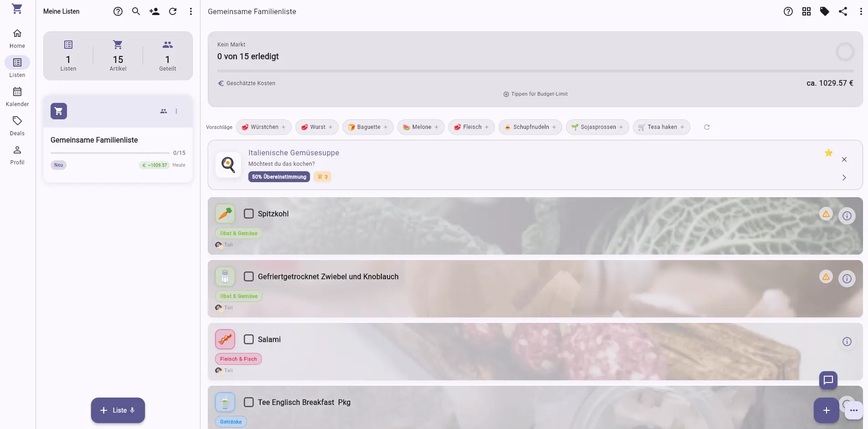Open search for lists
This screenshot has height=429, width=868.
(x=136, y=11)
